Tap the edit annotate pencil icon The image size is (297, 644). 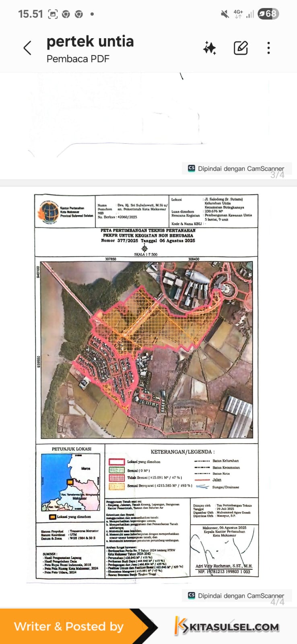tap(241, 48)
